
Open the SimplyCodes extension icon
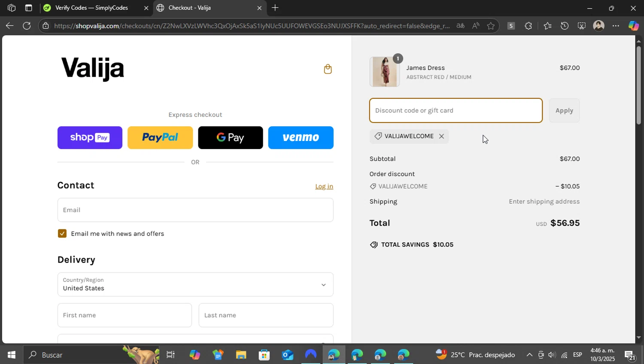tap(511, 26)
